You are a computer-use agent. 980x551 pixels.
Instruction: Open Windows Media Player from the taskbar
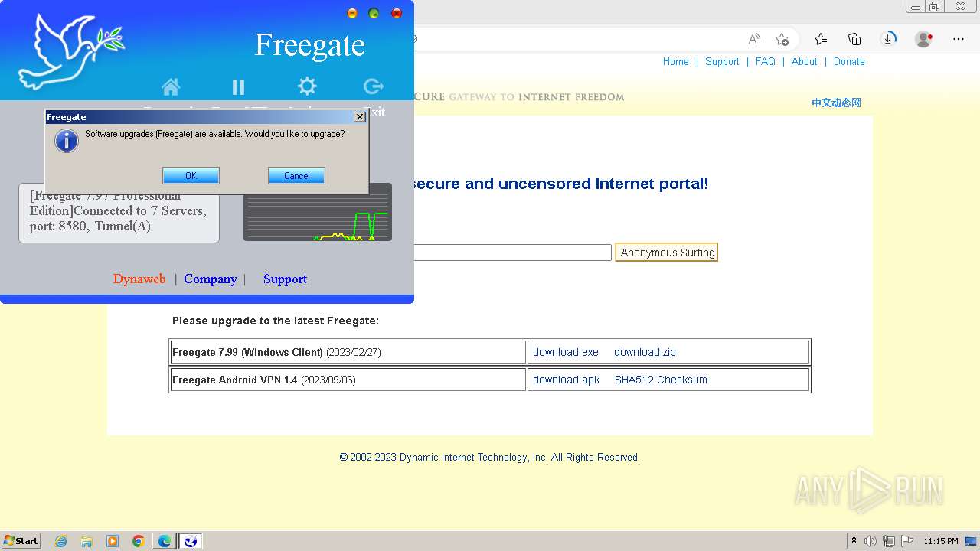pyautogui.click(x=113, y=541)
